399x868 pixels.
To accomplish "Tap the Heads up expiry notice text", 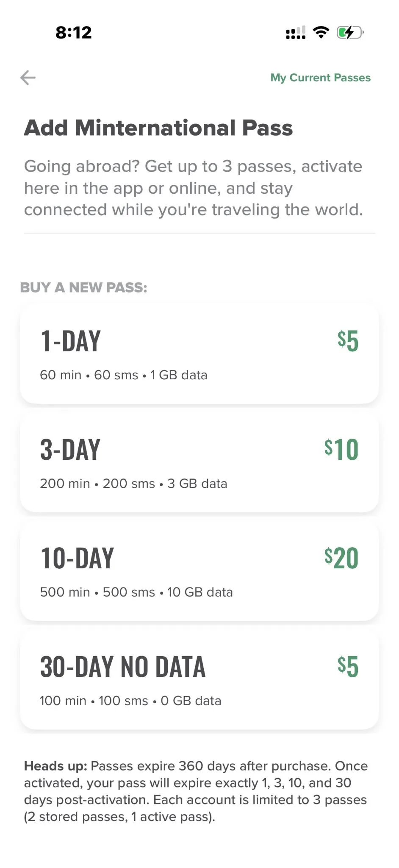I will (x=196, y=791).
